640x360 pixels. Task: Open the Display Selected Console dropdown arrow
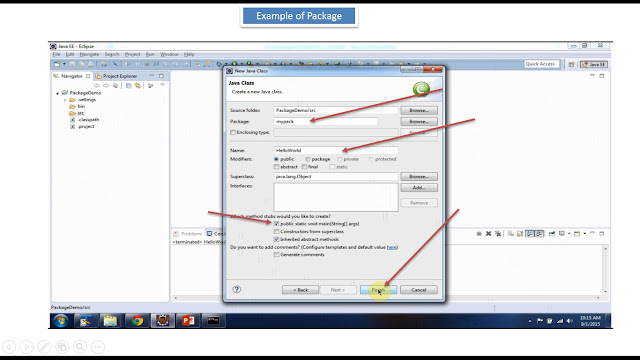pos(569,233)
